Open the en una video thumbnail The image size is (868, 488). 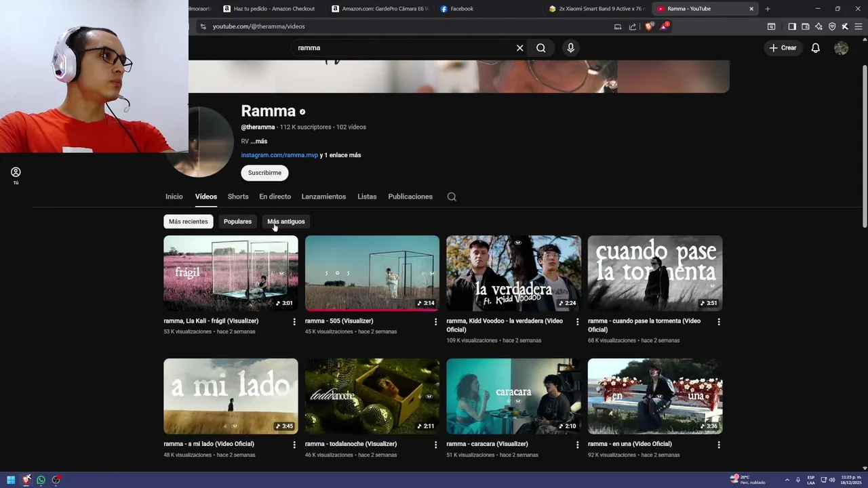click(655, 396)
